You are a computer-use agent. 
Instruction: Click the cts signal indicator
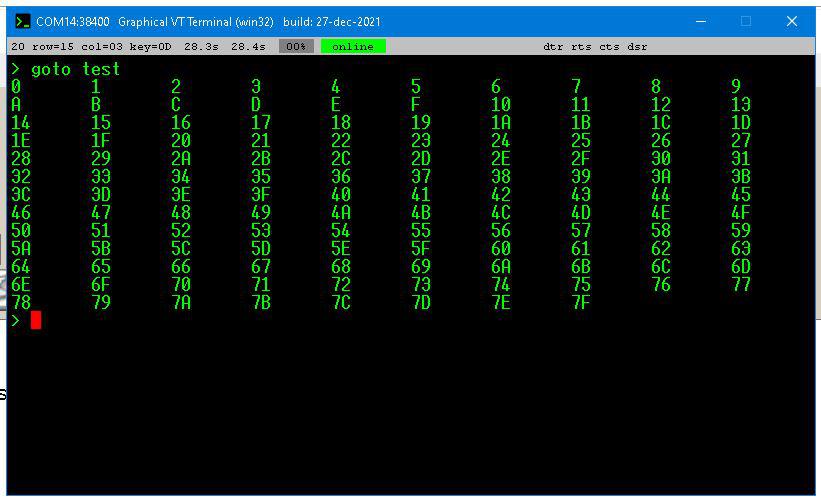click(609, 47)
